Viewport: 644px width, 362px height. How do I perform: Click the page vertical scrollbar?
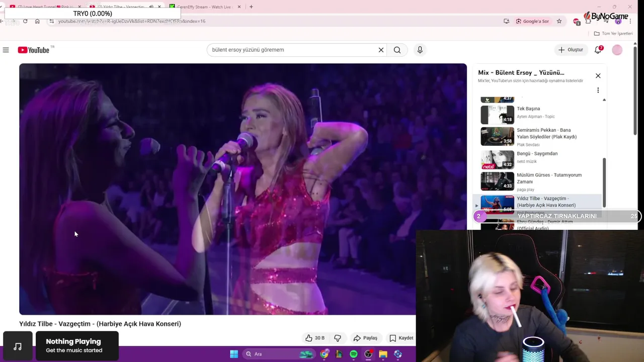click(x=635, y=90)
